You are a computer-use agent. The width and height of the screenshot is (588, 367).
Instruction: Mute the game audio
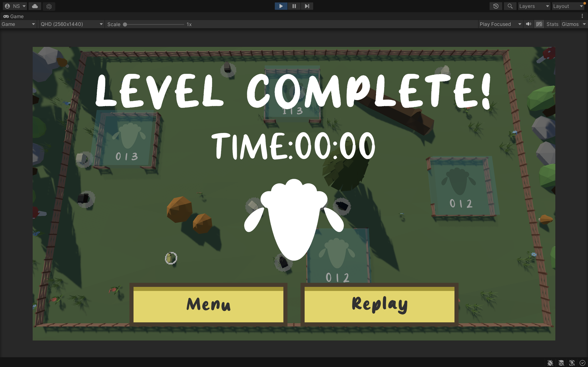[528, 24]
